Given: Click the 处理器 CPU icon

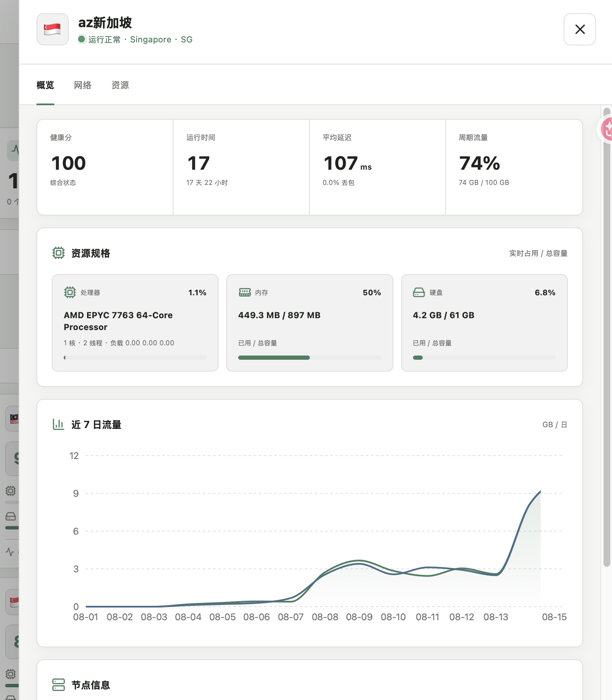Looking at the screenshot, I should click(70, 292).
